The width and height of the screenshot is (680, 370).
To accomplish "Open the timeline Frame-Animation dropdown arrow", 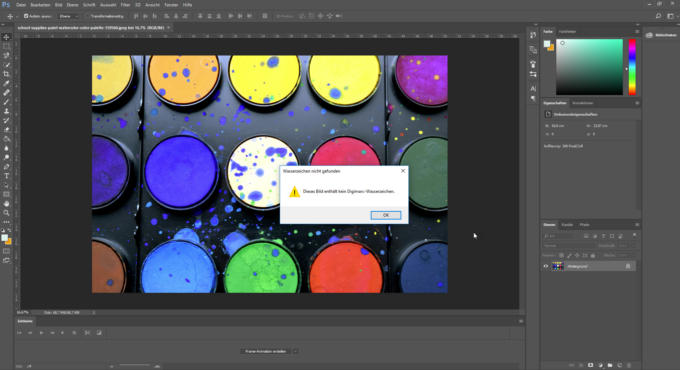I will [295, 351].
